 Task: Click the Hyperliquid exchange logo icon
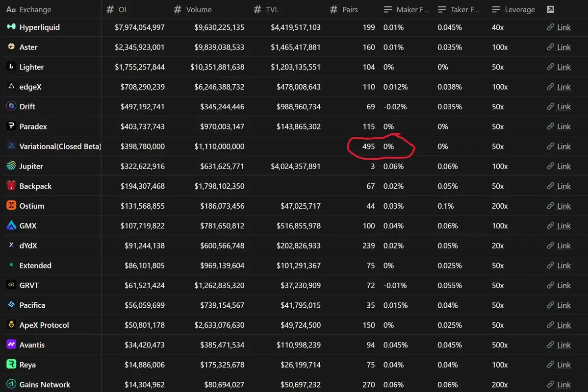point(11,26)
